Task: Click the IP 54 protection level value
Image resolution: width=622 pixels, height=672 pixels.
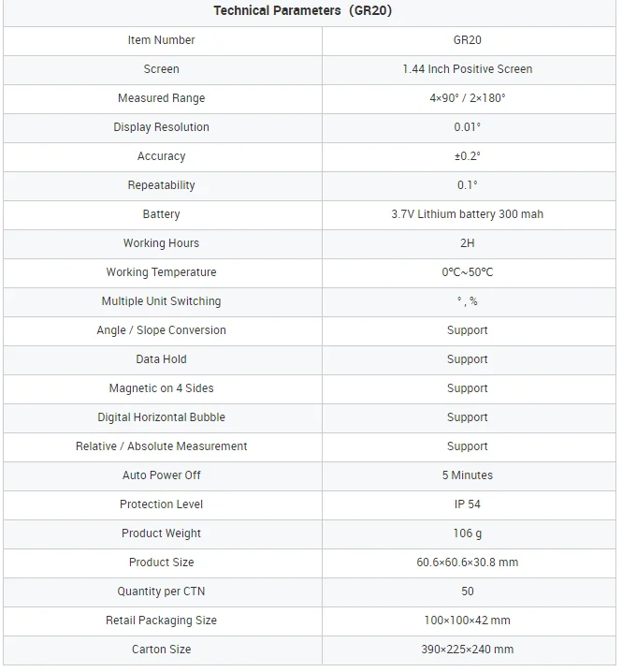Action: 467,504
